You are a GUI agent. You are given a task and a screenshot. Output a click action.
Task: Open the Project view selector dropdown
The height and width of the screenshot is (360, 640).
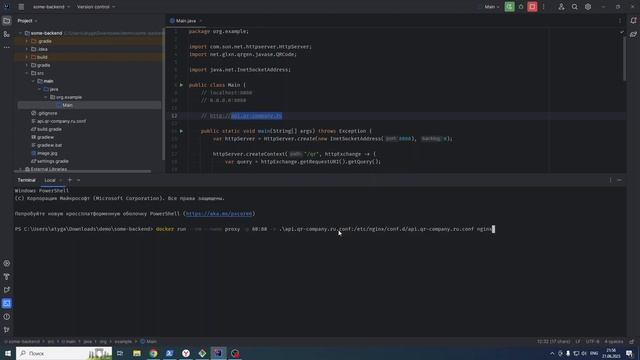[x=27, y=21]
